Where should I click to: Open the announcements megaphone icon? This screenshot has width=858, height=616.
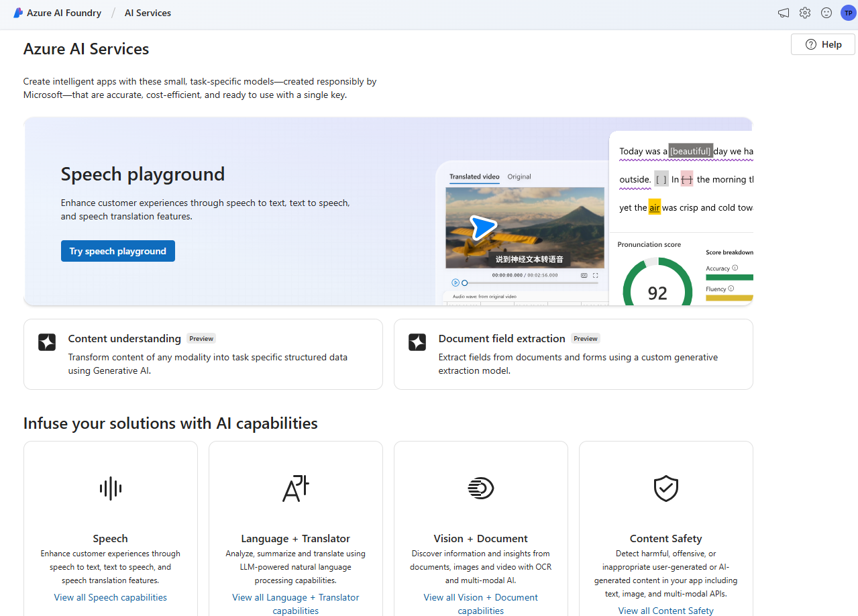coord(784,13)
